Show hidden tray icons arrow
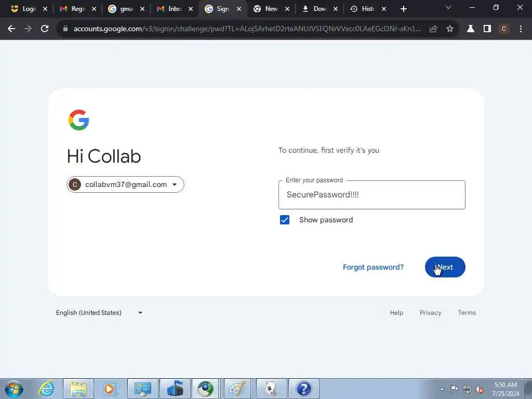532x399 pixels. point(442,389)
